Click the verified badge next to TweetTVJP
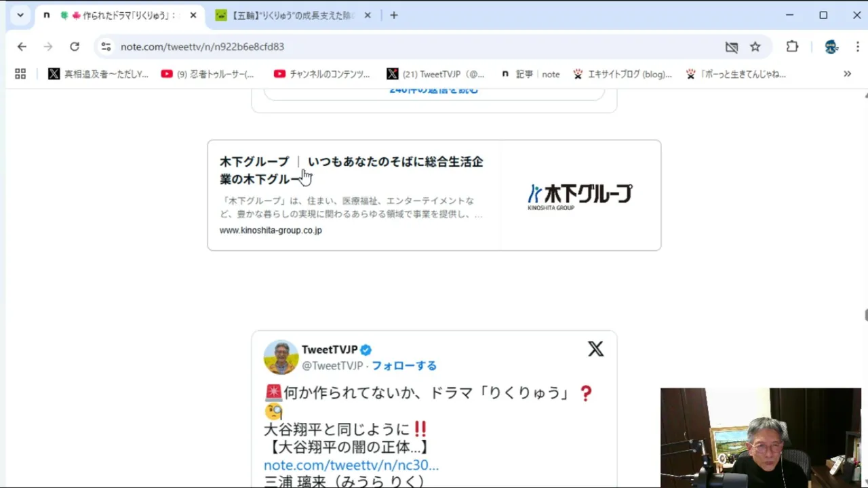 point(366,350)
